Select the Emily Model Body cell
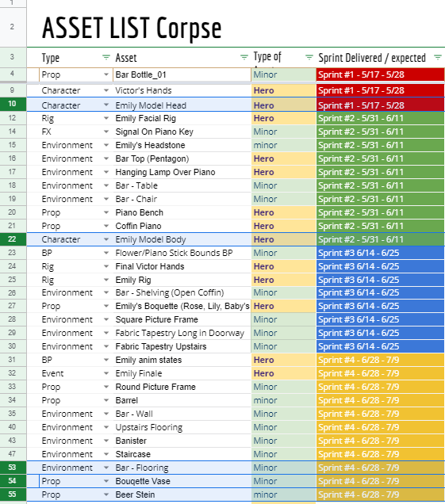Screen dimensions: 445x504 coord(182,239)
